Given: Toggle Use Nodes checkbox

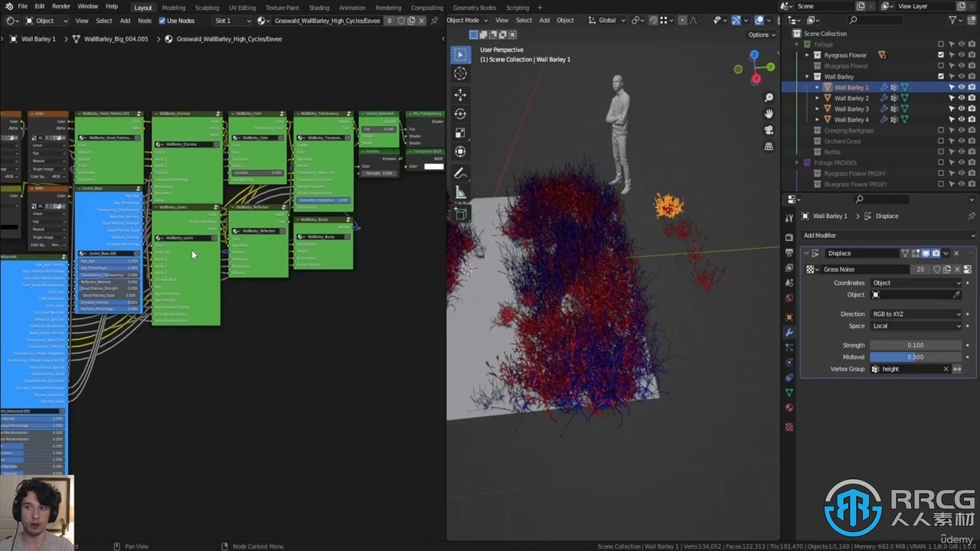Looking at the screenshot, I should (x=162, y=21).
